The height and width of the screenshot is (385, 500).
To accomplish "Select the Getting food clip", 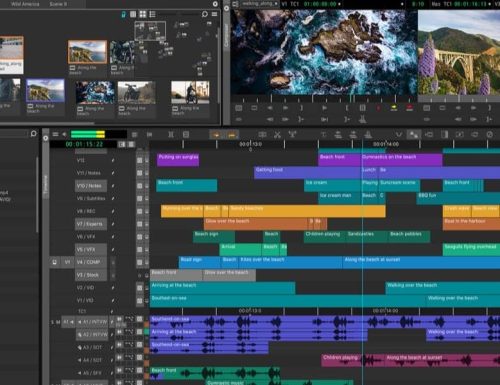I will (307, 173).
